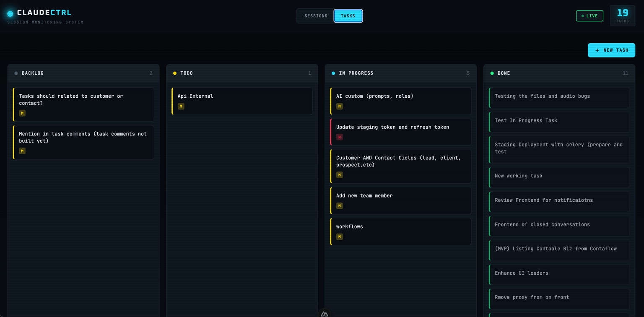Click the green status dot on DONE header

492,73
